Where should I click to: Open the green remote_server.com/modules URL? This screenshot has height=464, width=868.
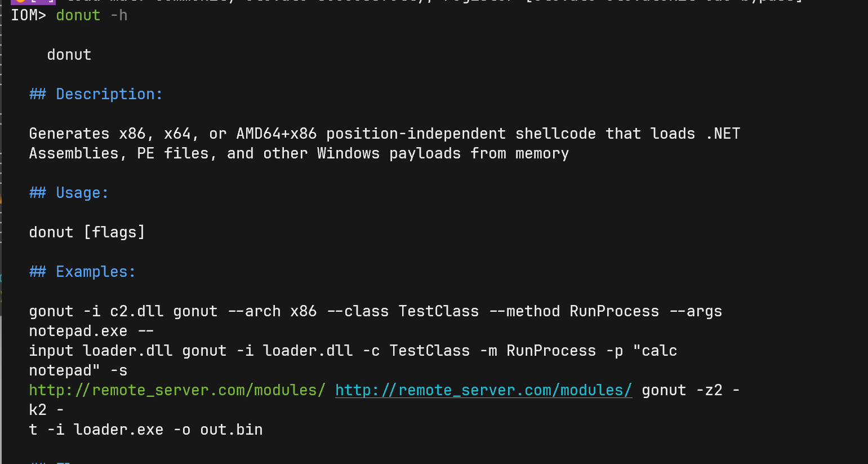pos(177,390)
